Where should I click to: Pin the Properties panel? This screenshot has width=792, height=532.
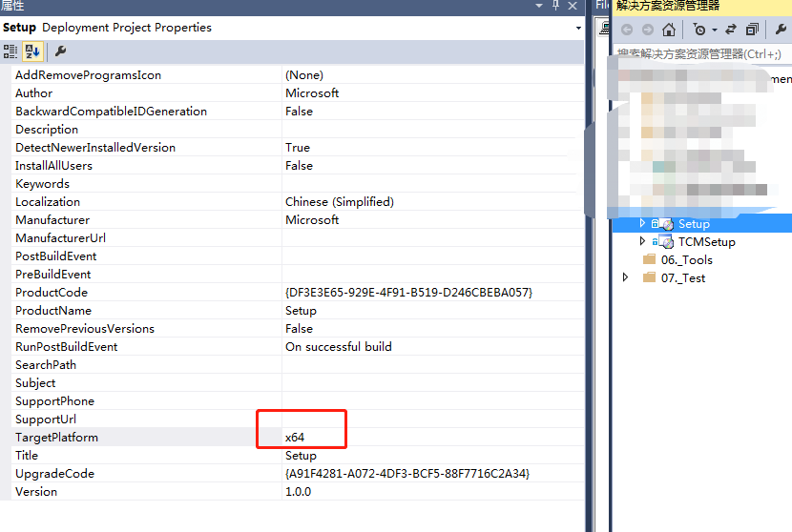tap(555, 6)
